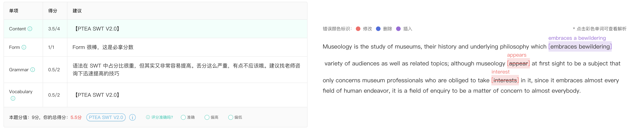The width and height of the screenshot is (644, 130).
Task: Click info icon next to PTEA SWT V2.0 badge
Action: pos(132,117)
